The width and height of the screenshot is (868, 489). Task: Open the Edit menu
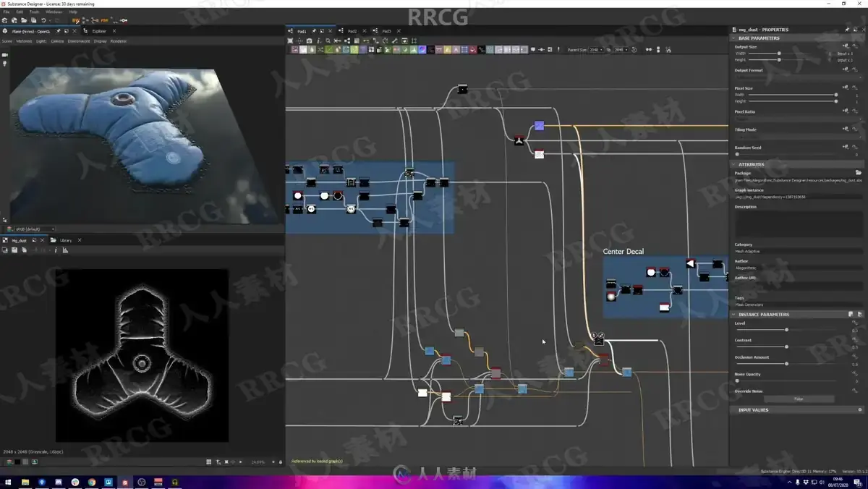(20, 12)
